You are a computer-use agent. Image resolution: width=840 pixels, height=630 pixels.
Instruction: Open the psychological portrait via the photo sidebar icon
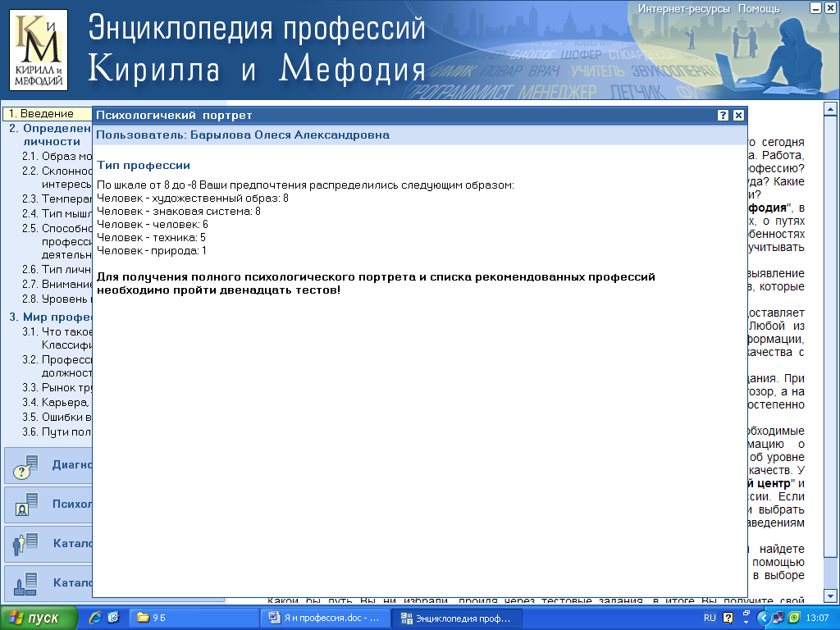coord(25,504)
